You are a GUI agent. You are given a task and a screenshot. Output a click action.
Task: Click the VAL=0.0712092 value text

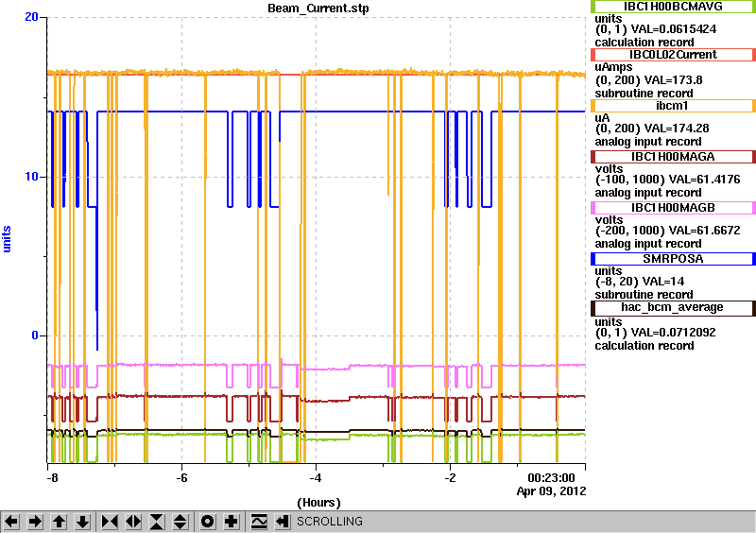click(x=674, y=333)
